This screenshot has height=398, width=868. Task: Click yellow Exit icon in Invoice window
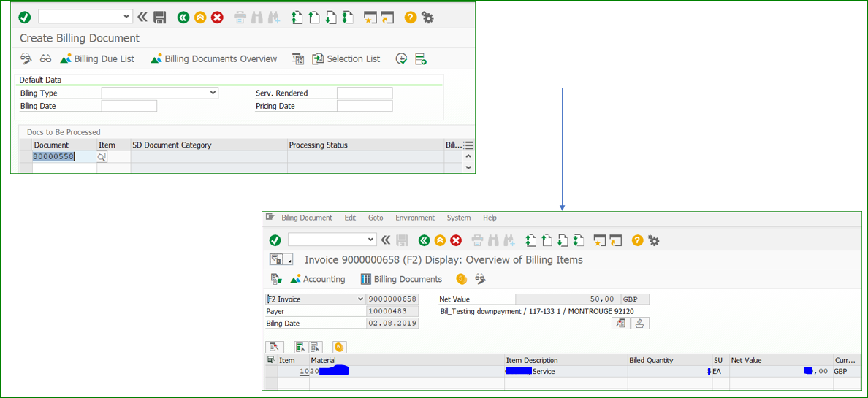pos(440,240)
